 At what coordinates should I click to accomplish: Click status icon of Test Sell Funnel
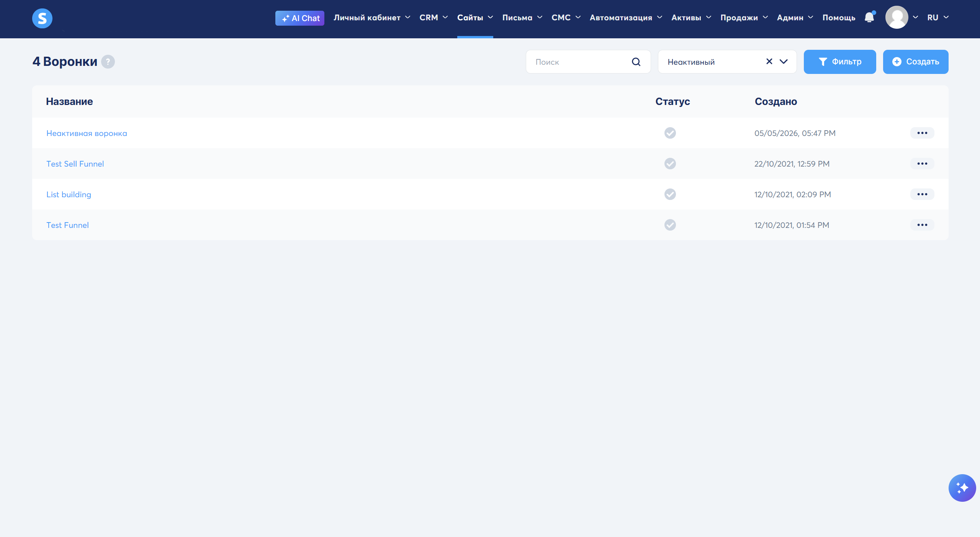point(670,164)
